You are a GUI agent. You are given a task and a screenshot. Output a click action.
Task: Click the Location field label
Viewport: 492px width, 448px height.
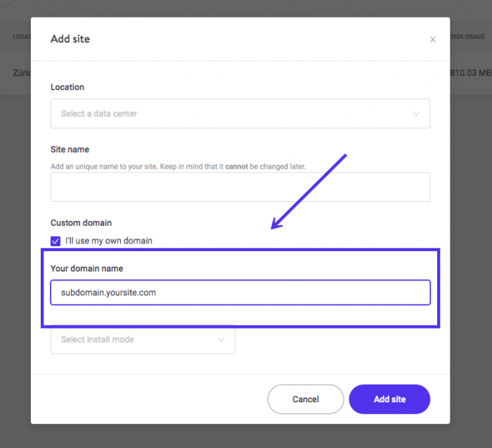pos(67,87)
